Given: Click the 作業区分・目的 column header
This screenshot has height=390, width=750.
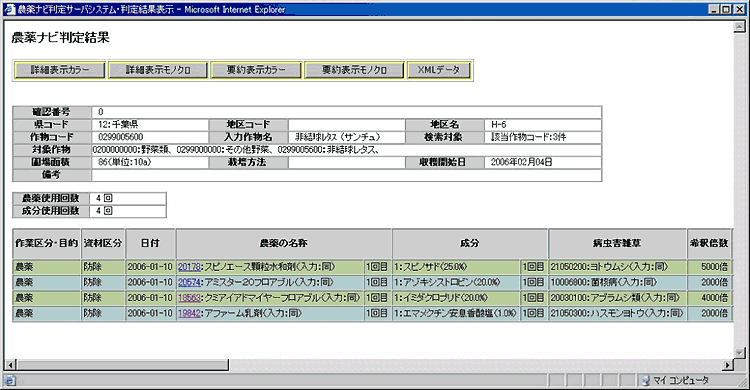Looking at the screenshot, I should pyautogui.click(x=46, y=244).
